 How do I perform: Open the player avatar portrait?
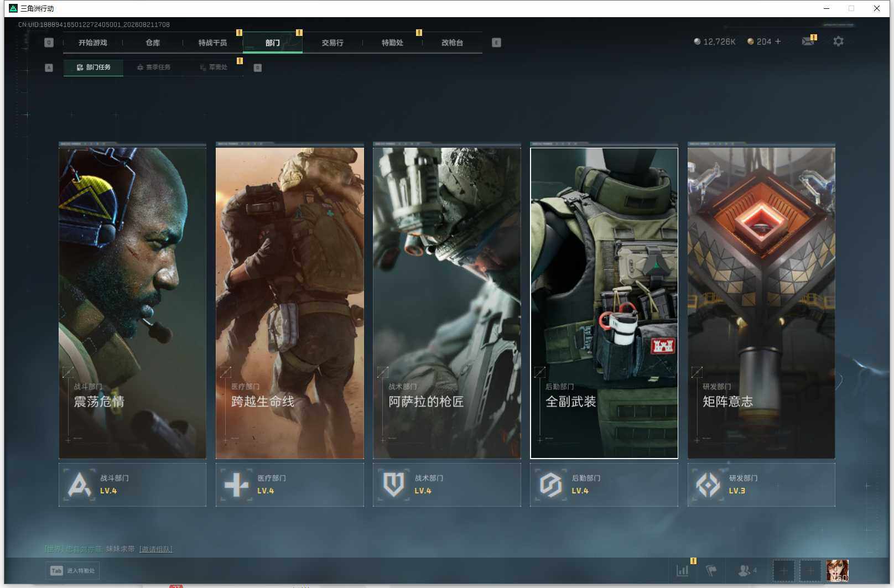pyautogui.click(x=837, y=570)
